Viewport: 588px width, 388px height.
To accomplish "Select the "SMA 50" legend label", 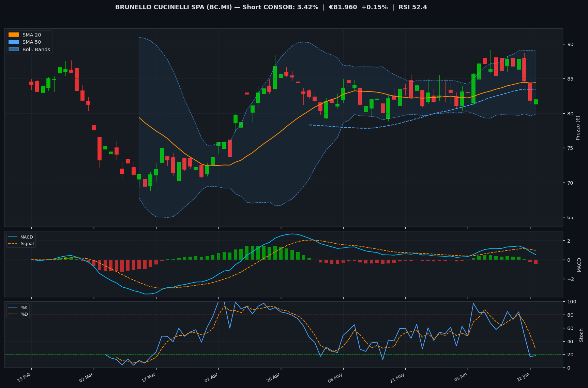I will coord(32,42).
